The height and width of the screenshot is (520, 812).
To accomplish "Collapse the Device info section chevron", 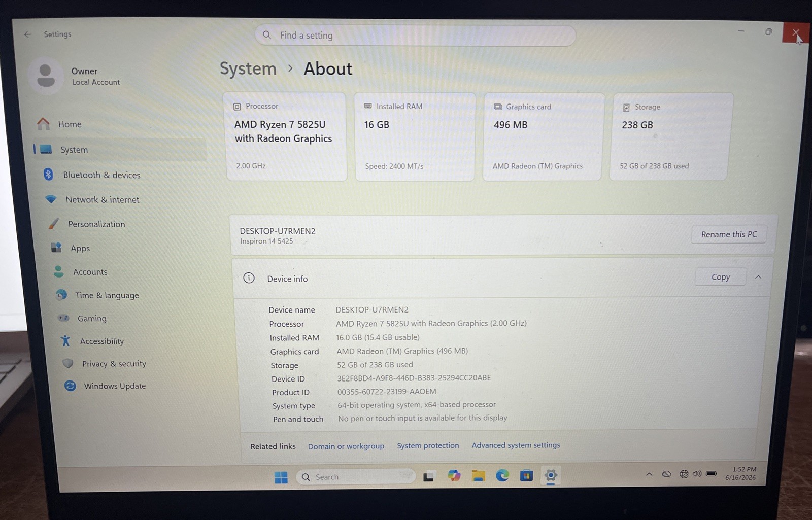I will (758, 277).
